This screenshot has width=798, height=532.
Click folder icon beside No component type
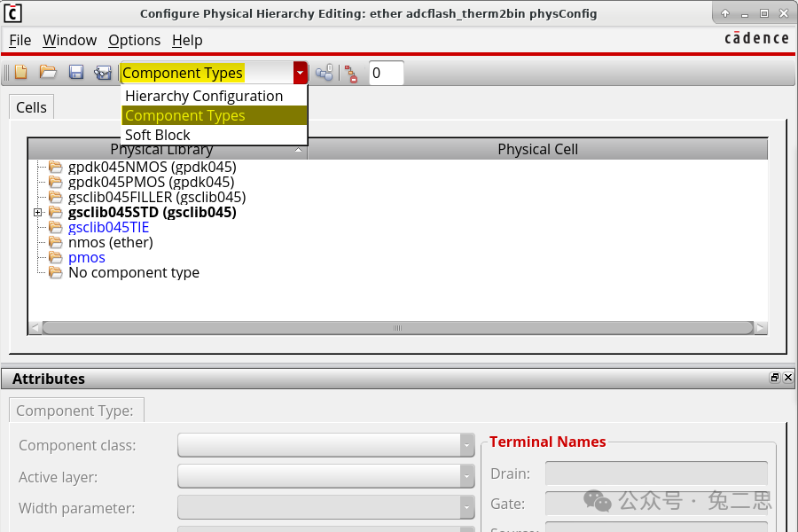[56, 272]
